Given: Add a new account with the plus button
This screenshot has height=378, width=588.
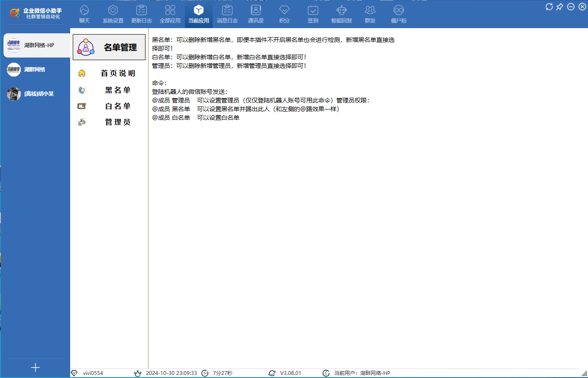Looking at the screenshot, I should pos(35,368).
